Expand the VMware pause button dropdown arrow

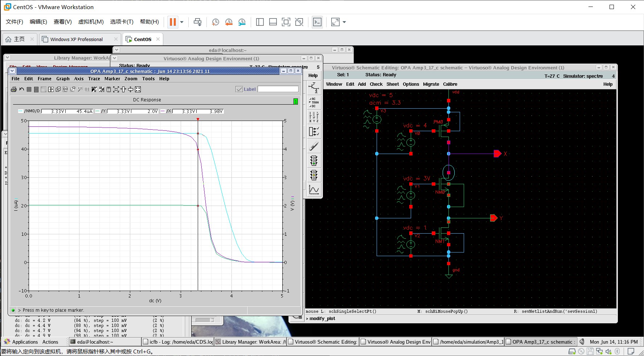[x=182, y=22]
